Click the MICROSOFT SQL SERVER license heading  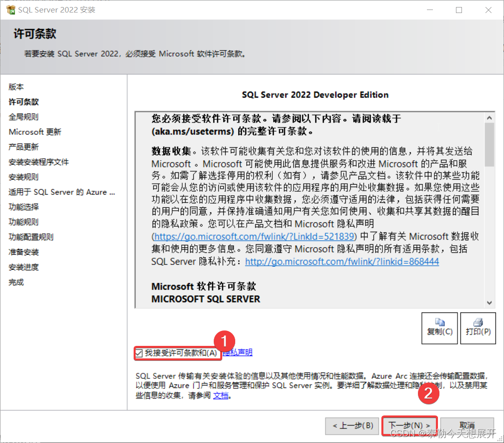pyautogui.click(x=206, y=299)
